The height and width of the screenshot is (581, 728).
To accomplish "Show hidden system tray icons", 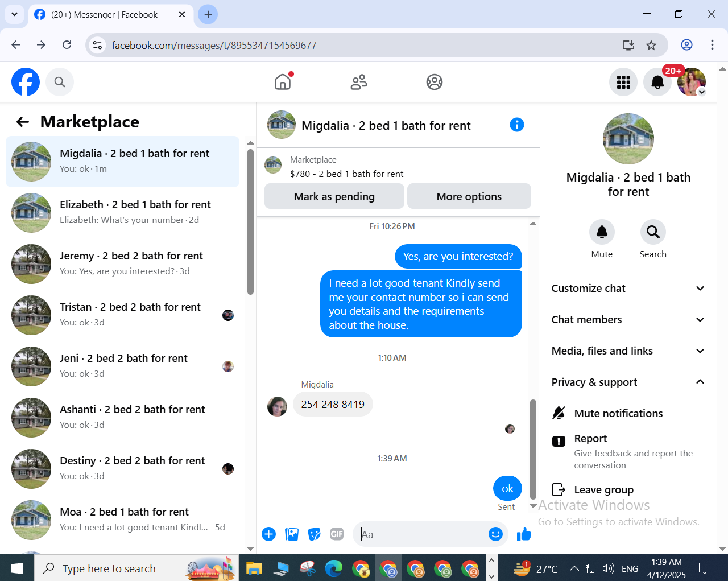I will click(574, 568).
